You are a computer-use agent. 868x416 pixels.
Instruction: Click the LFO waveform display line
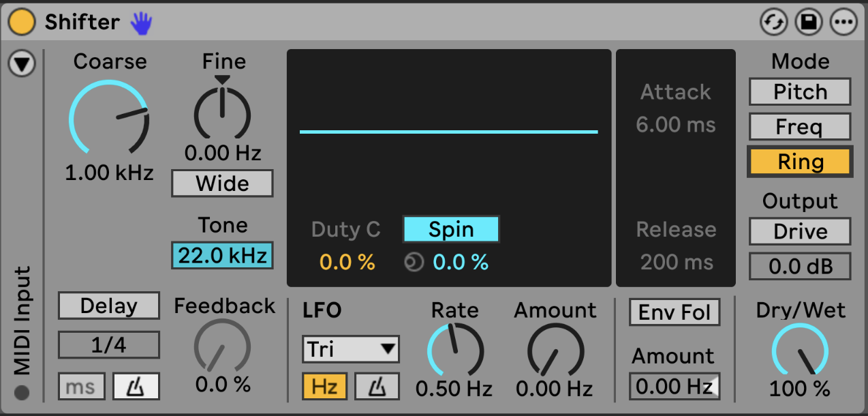coord(448,132)
